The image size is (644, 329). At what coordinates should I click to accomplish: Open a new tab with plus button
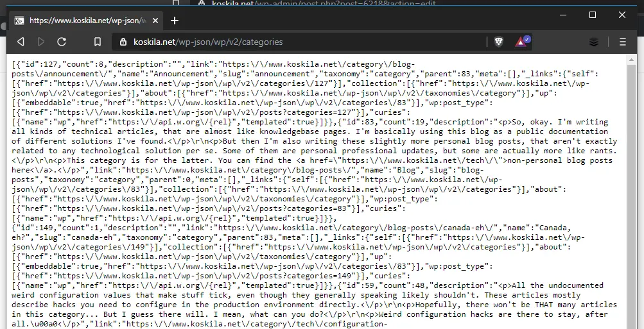[x=175, y=21]
